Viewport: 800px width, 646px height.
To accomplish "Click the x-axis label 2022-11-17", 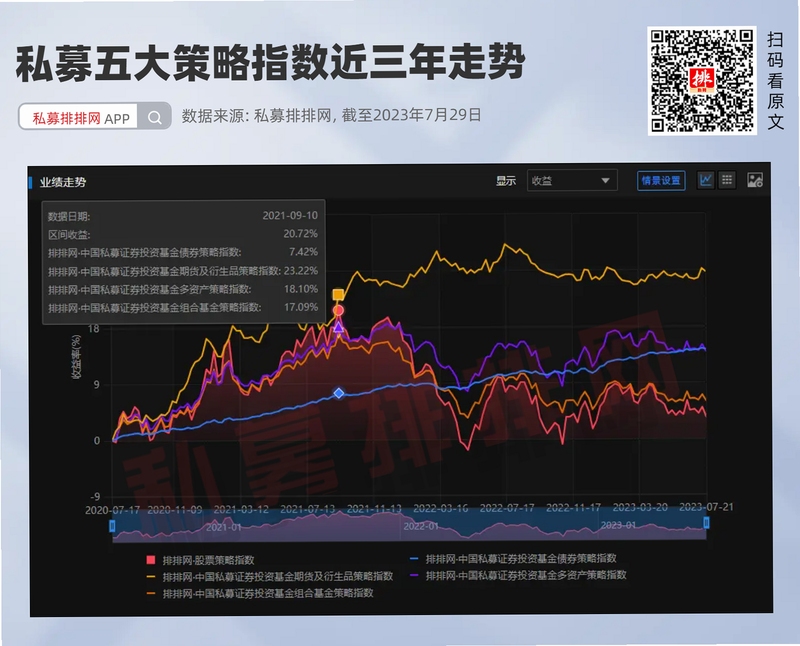I will (x=573, y=508).
